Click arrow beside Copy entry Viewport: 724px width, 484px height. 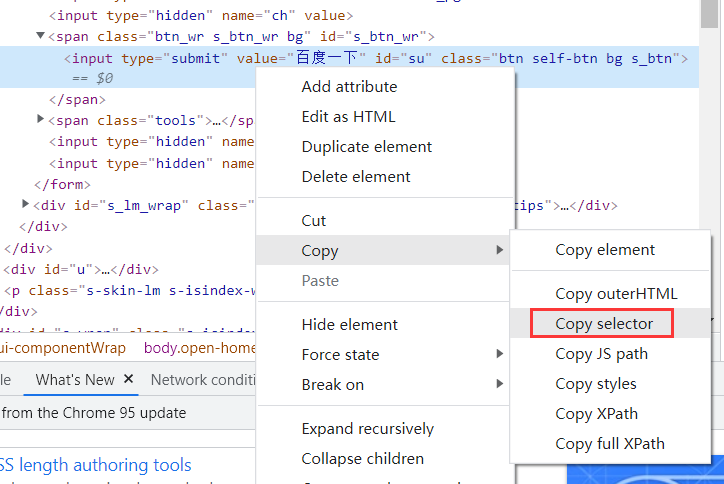click(499, 250)
